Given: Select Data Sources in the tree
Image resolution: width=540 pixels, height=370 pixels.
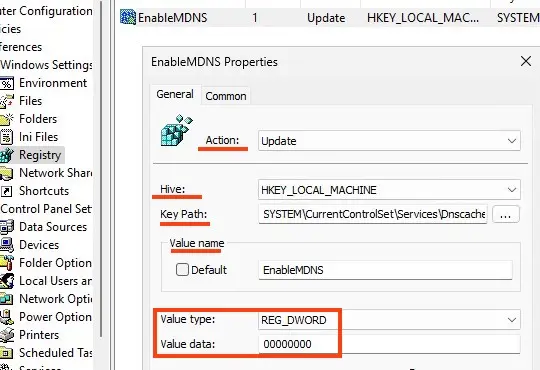Looking at the screenshot, I should click(53, 227).
